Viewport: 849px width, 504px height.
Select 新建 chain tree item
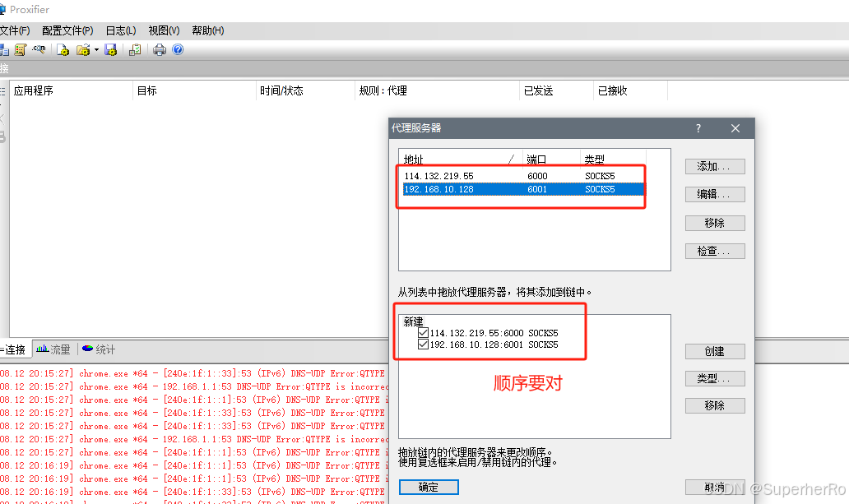click(x=413, y=321)
